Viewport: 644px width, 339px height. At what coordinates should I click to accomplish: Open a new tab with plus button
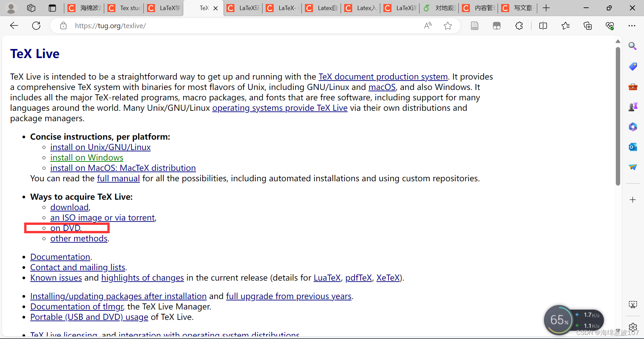coord(546,8)
